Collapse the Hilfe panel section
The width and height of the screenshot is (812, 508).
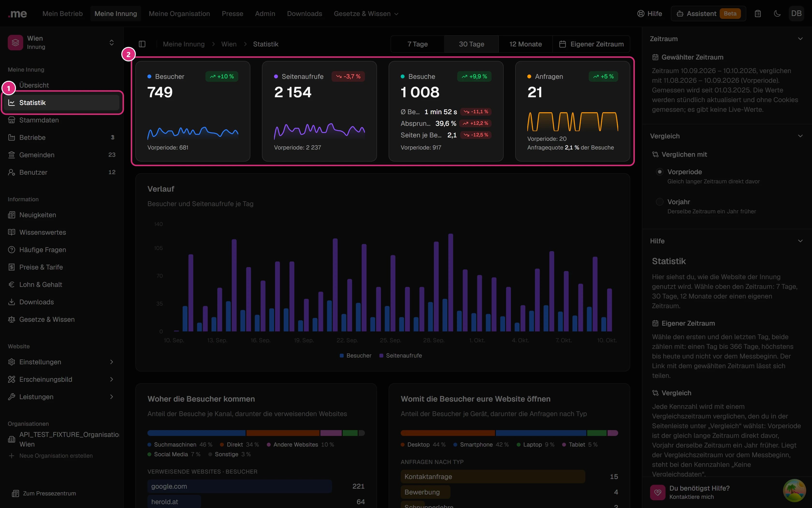point(800,241)
